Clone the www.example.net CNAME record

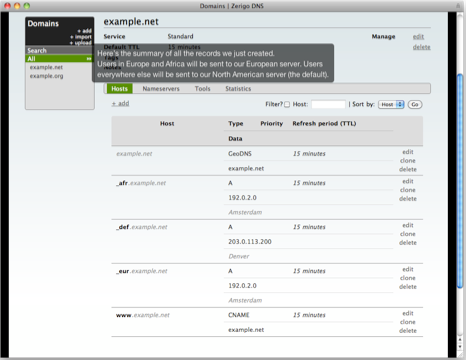point(408,322)
